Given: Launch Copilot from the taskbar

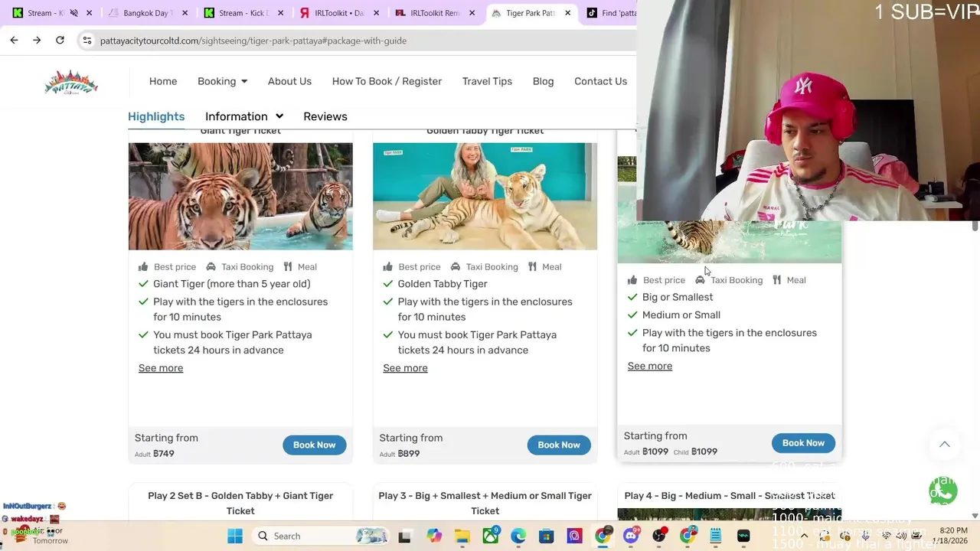Looking at the screenshot, I should click(434, 536).
